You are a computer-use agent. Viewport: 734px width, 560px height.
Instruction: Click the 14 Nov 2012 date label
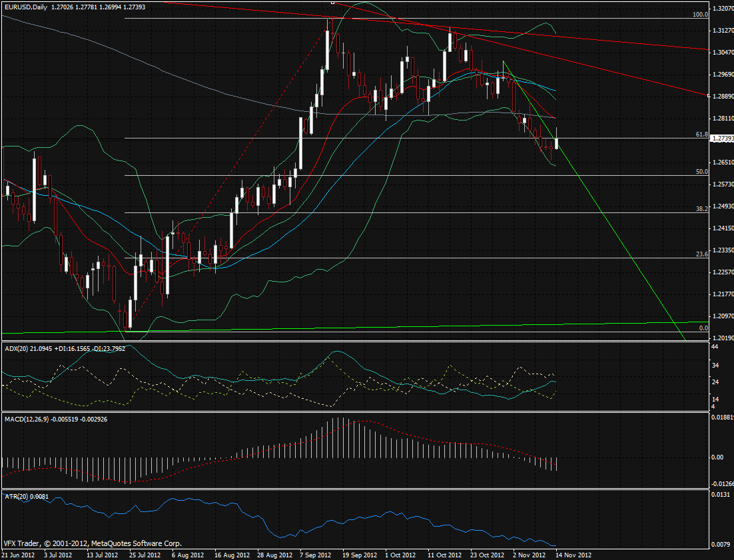[x=573, y=554]
